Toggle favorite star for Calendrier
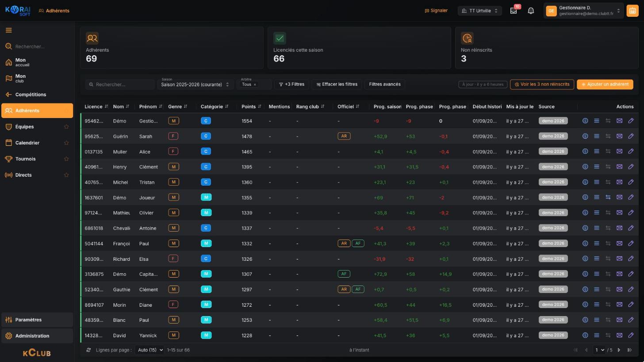The height and width of the screenshot is (362, 644). point(66,143)
